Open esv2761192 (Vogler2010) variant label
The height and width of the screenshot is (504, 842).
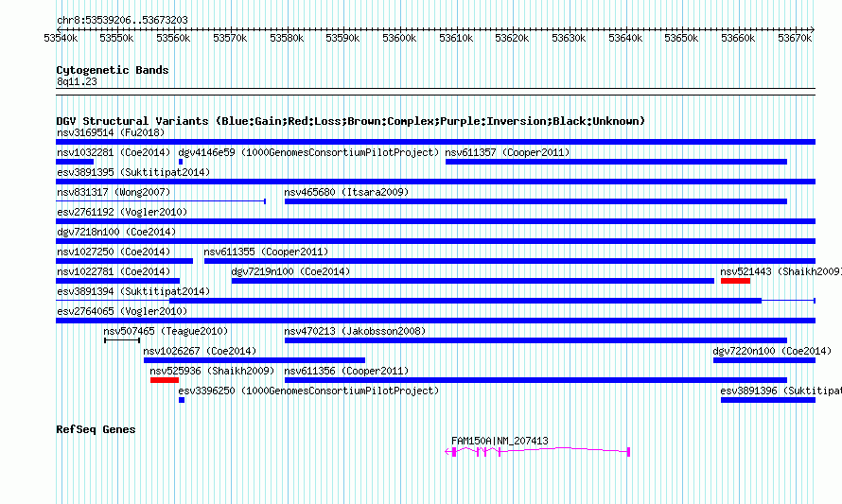(122, 212)
